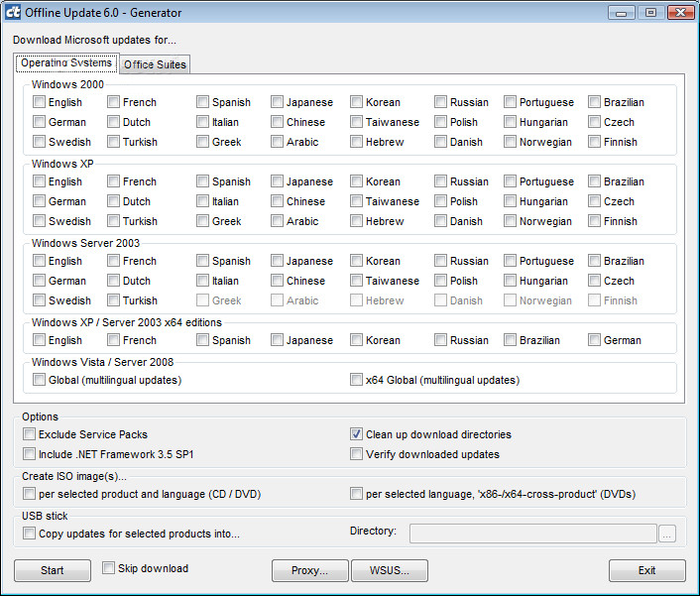The width and height of the screenshot is (700, 596).
Task: Click the Start button
Action: 53,570
